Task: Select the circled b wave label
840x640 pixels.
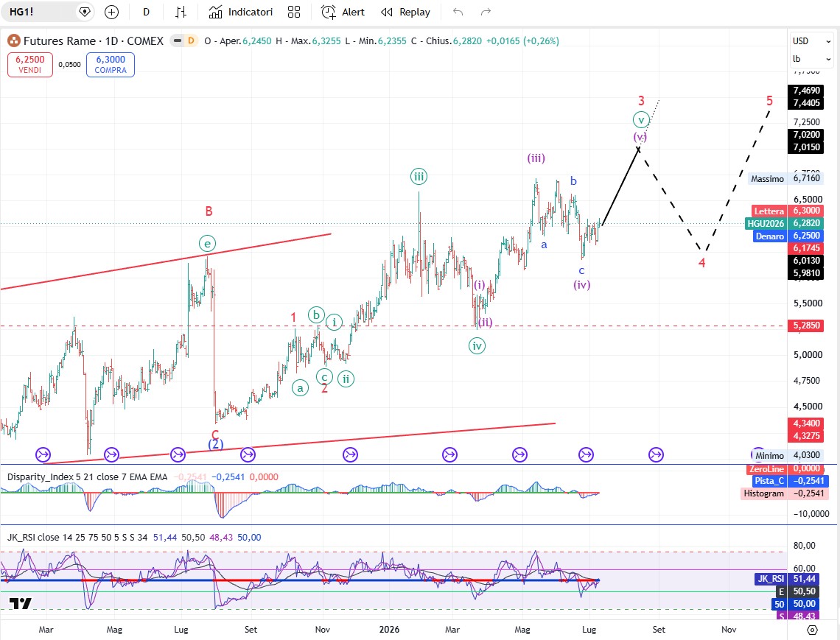Action: pyautogui.click(x=316, y=315)
